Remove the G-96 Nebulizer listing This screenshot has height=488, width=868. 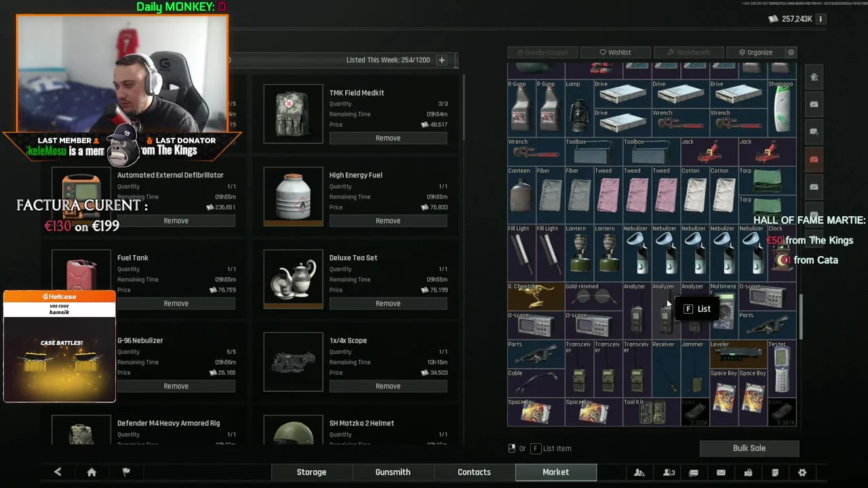[176, 386]
